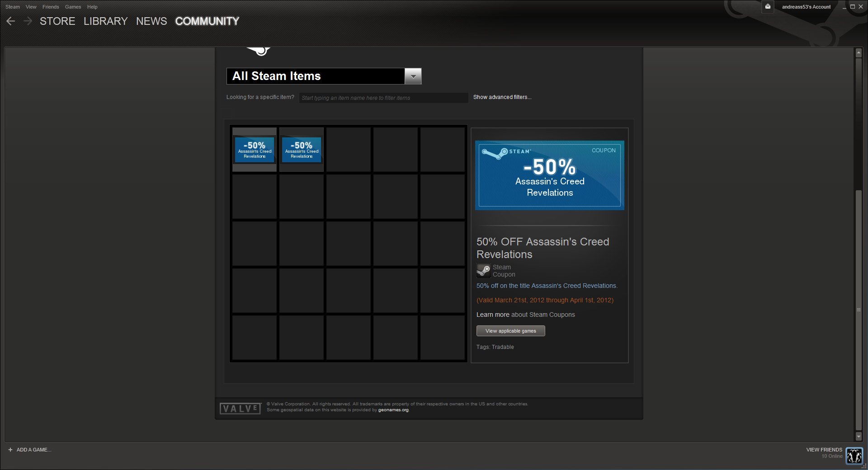This screenshot has width=868, height=470.
Task: Click the coupon title 50% OFF Assassin's Creed Revelations
Action: click(543, 248)
